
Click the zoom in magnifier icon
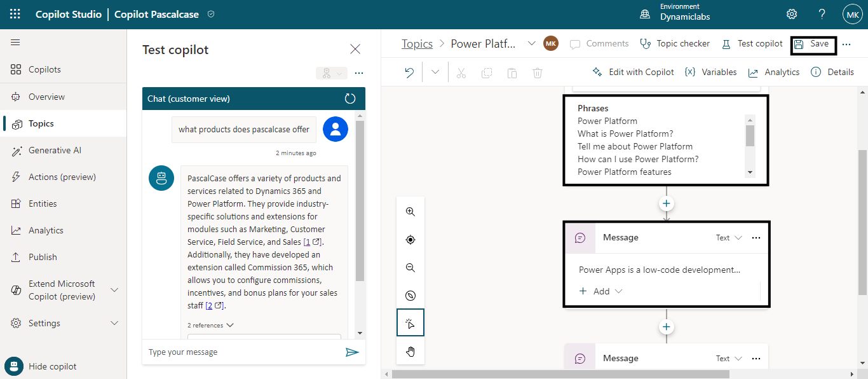(x=410, y=212)
